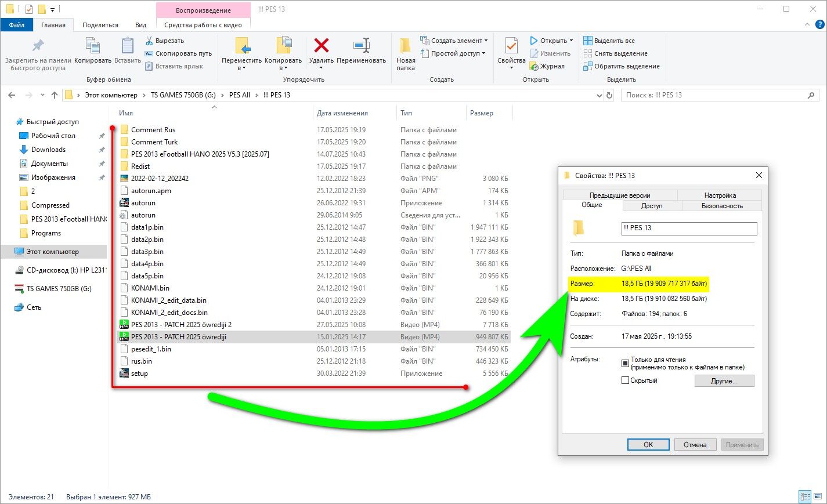The image size is (827, 504).
Task: Click the Paste clipboard icon
Action: (x=128, y=46)
